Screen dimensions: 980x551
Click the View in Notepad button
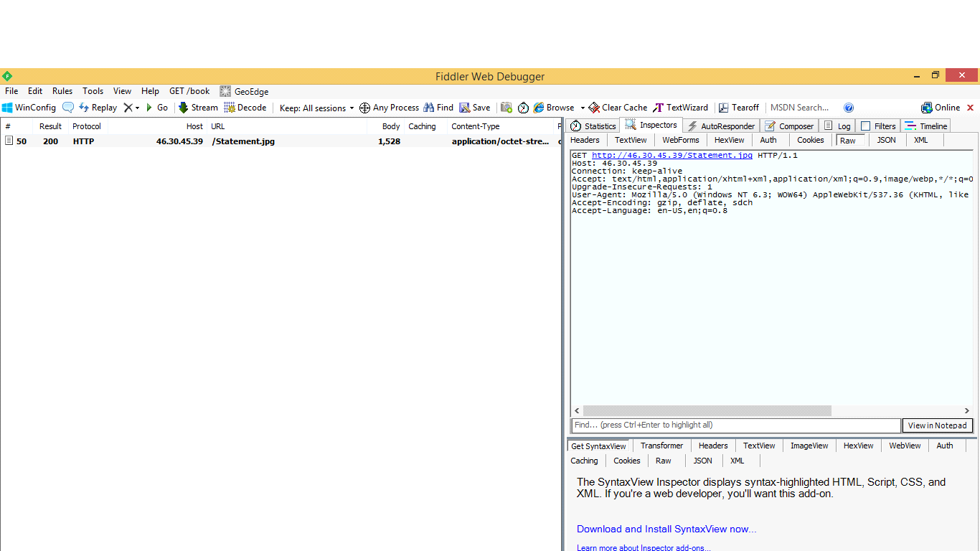coord(937,425)
